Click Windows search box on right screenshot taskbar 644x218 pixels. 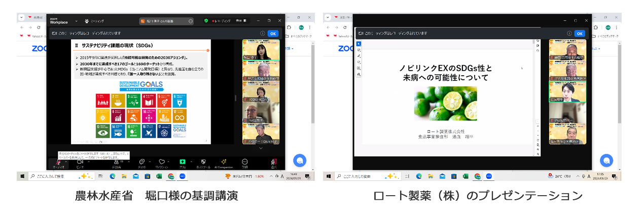(368, 176)
